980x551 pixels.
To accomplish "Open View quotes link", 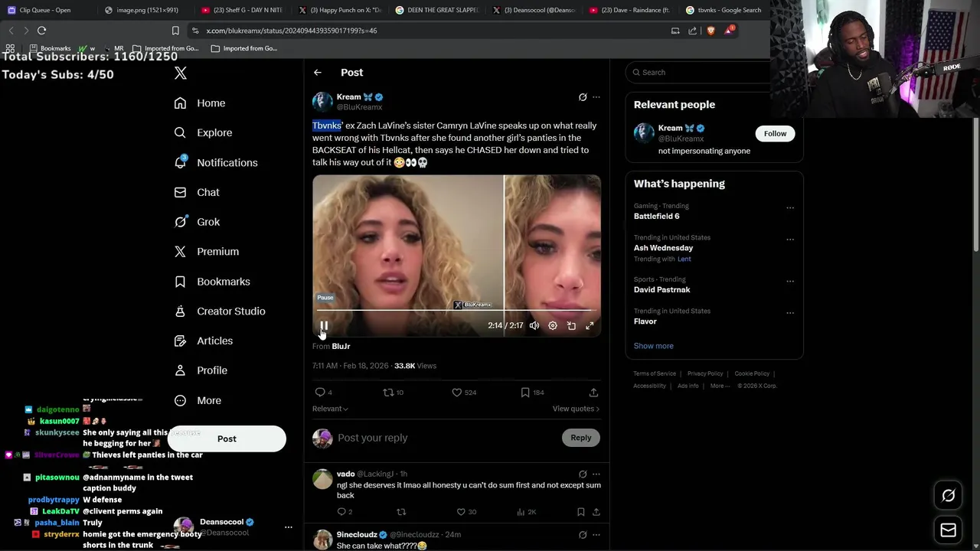I will coord(576,409).
